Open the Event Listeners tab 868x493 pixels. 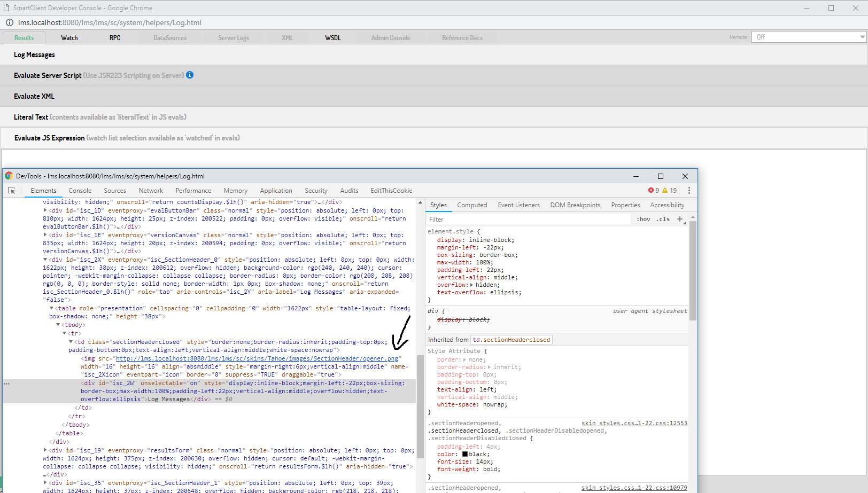(518, 205)
